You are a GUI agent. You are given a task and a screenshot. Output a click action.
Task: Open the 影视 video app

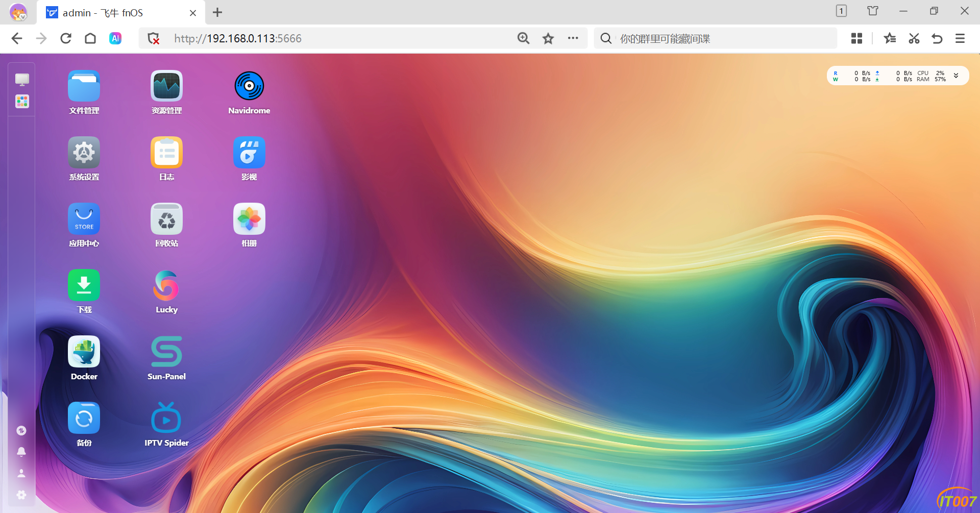click(249, 153)
